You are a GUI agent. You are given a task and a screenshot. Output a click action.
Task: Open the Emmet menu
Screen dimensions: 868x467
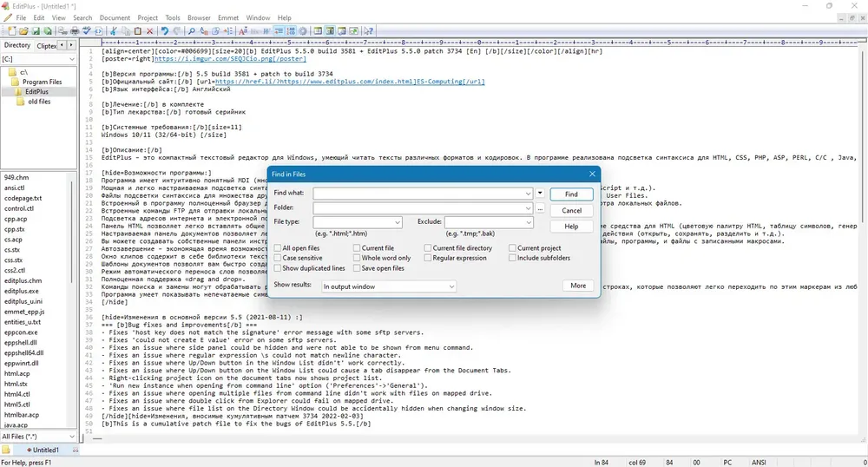click(228, 17)
